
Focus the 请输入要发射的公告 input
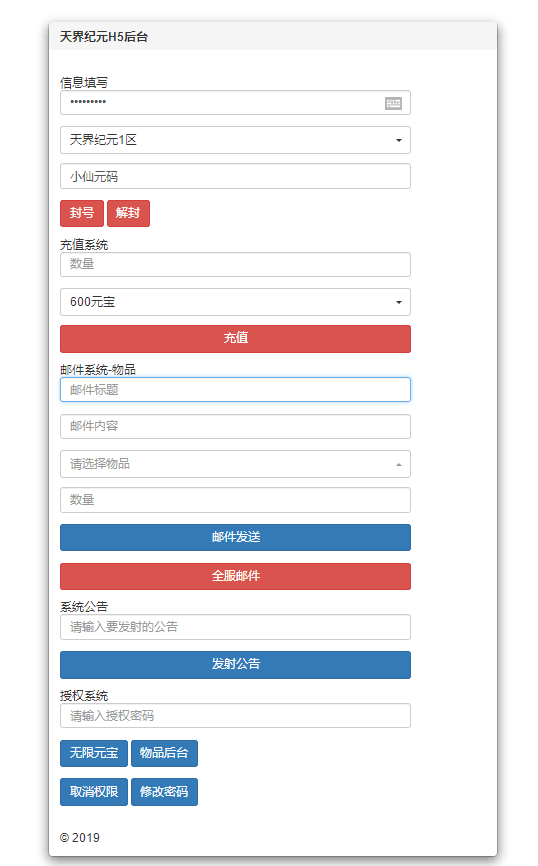click(235, 627)
